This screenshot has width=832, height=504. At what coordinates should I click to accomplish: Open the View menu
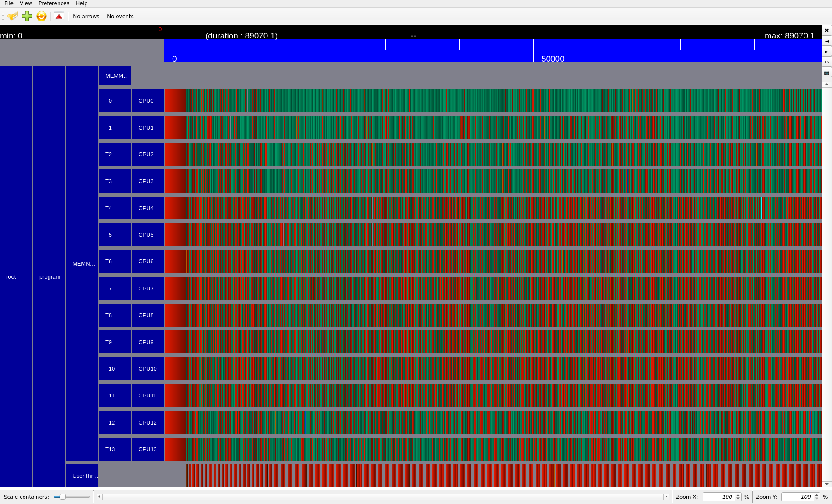coord(26,3)
